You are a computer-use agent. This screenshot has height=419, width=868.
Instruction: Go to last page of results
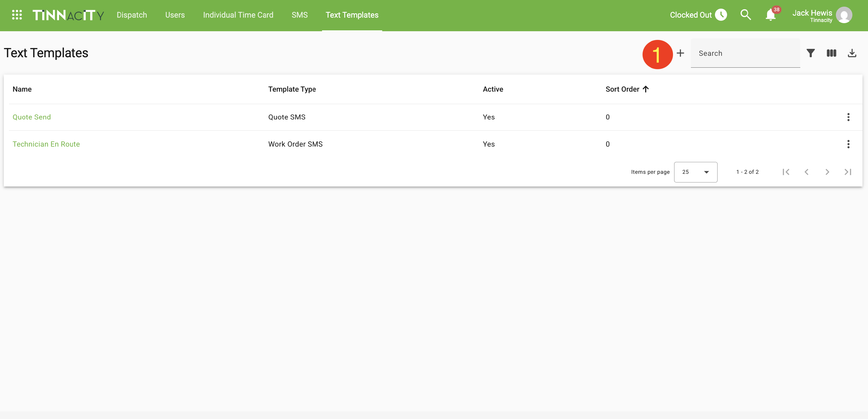coord(848,172)
